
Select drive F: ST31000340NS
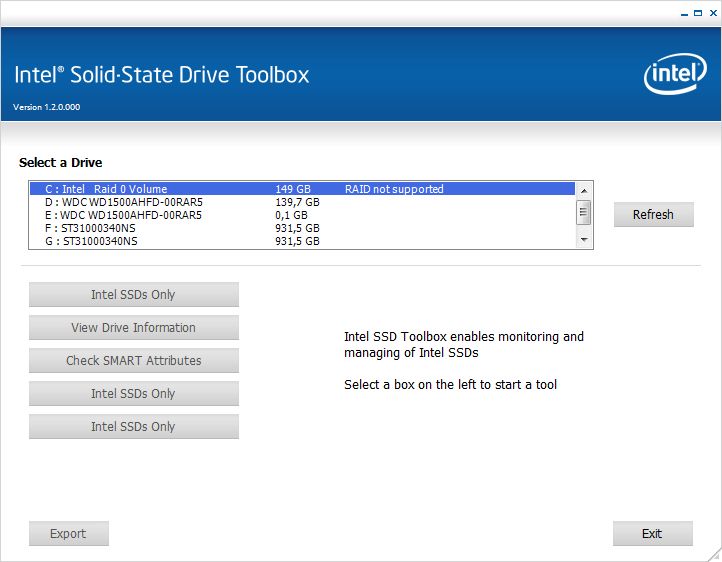point(302,228)
